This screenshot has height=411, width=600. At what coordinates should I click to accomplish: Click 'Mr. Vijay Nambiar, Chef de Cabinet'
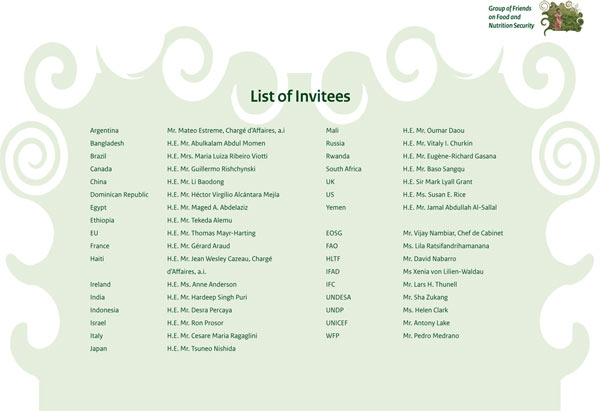click(453, 233)
